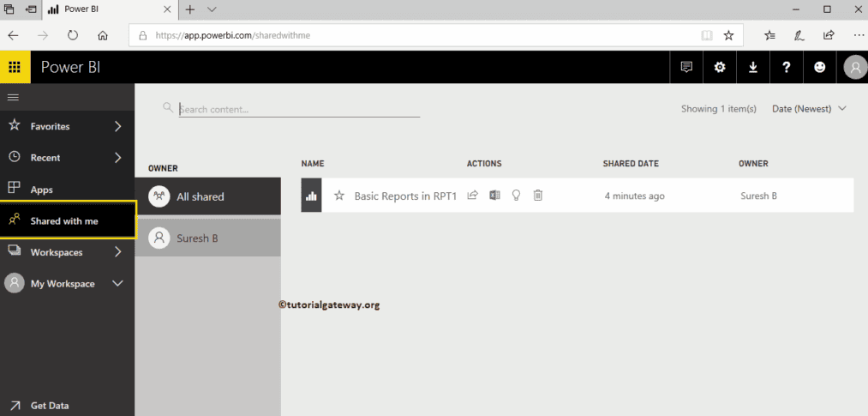Image resolution: width=868 pixels, height=416 pixels.
Task: Click the ACTIONS column header
Action: 484,164
